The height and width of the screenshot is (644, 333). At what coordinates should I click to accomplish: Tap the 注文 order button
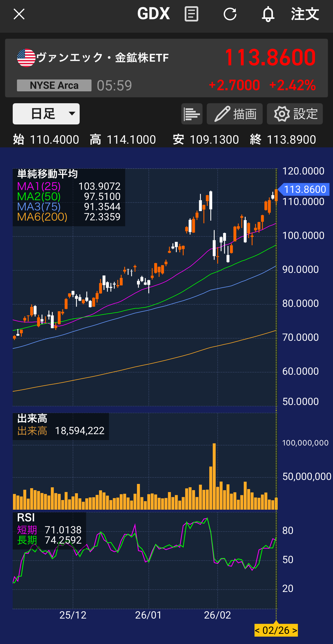coord(305,14)
